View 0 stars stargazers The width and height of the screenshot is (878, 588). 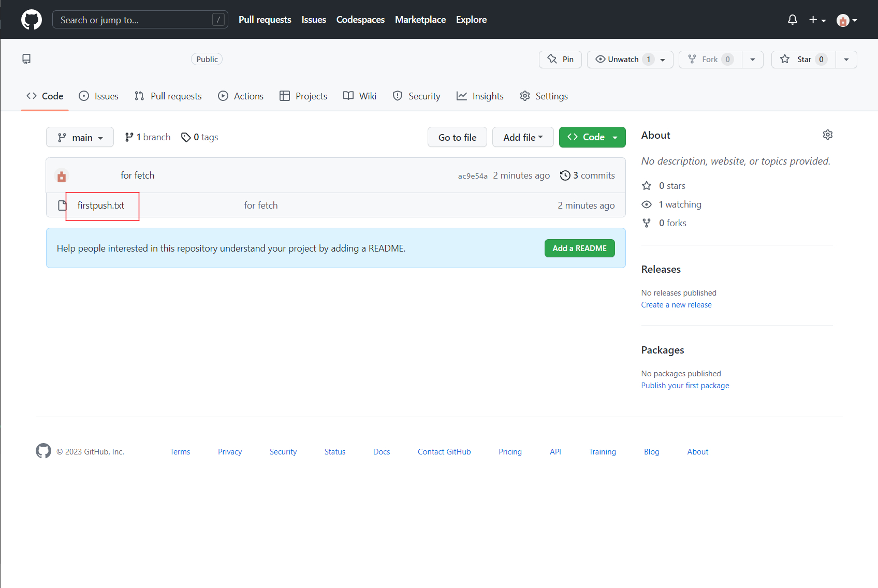click(x=664, y=186)
